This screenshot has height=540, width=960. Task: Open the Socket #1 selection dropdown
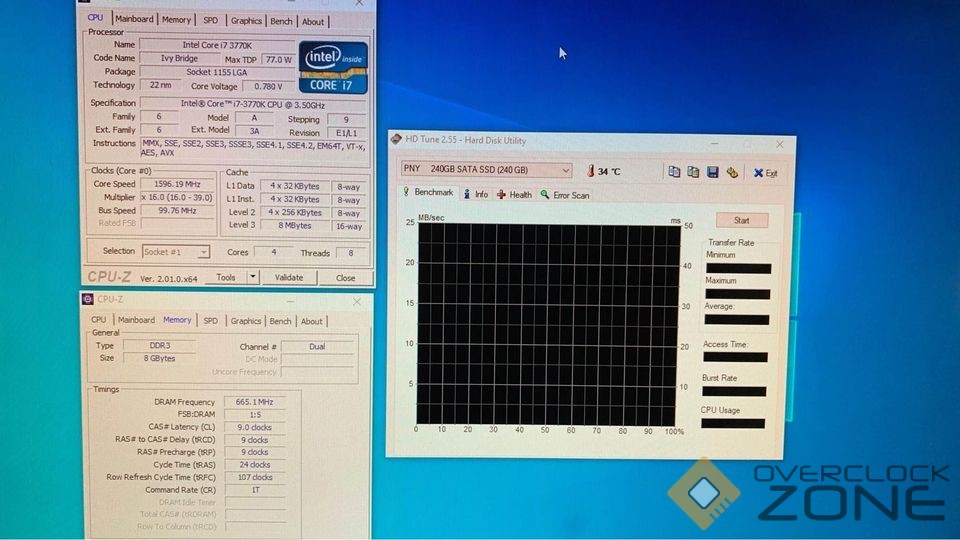coord(176,252)
